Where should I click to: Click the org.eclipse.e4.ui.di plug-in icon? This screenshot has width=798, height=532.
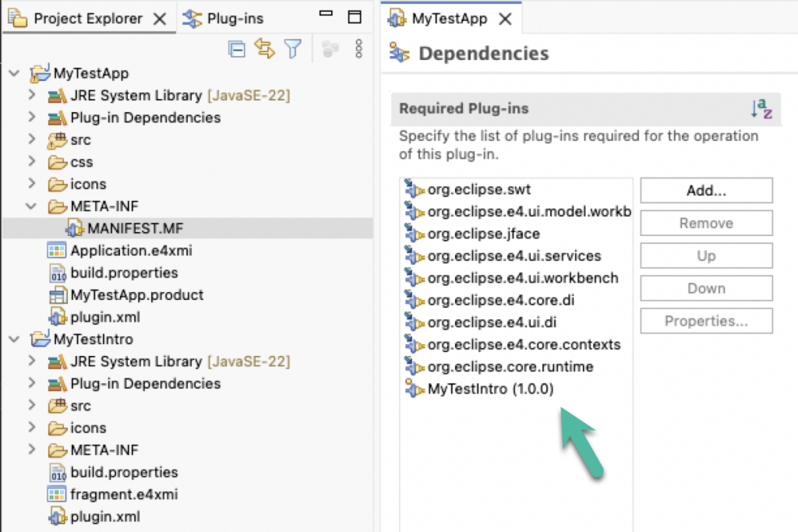[415, 322]
